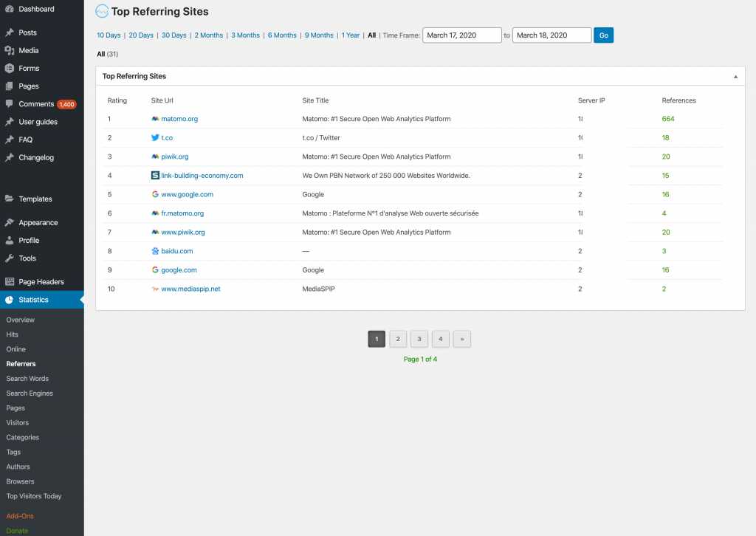The height and width of the screenshot is (536, 756).
Task: Open Top Visitors Today submenu item
Action: click(34, 496)
